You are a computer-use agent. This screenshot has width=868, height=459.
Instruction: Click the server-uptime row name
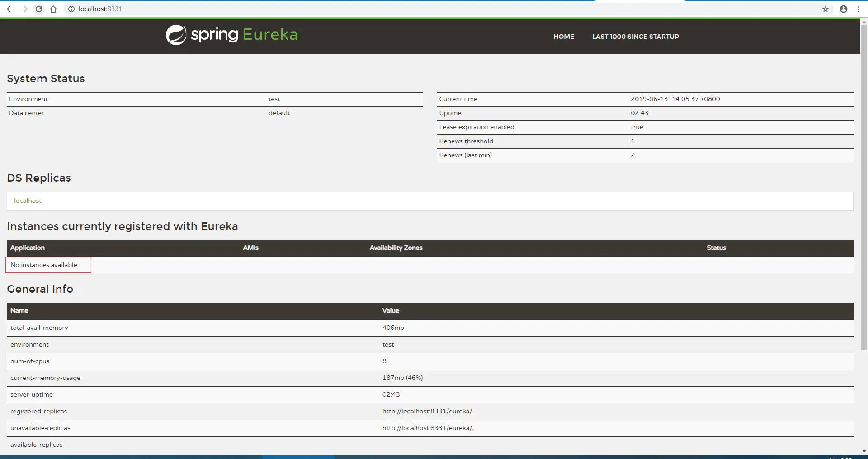click(32, 395)
